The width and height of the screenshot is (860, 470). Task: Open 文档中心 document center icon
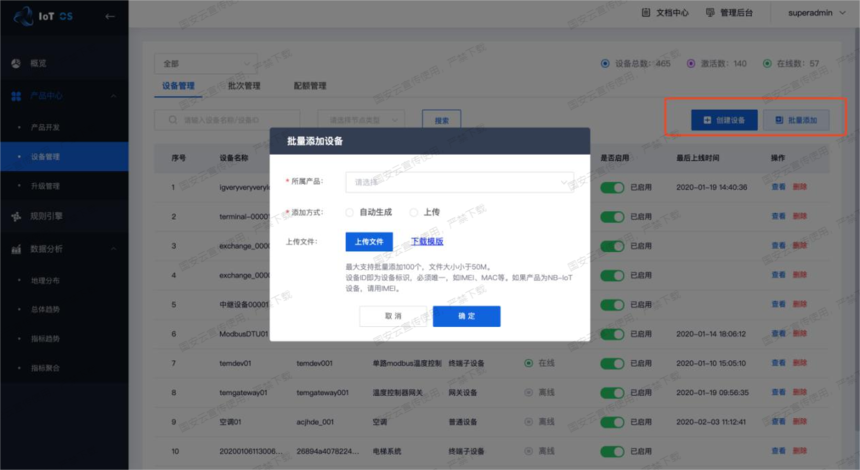pos(646,12)
